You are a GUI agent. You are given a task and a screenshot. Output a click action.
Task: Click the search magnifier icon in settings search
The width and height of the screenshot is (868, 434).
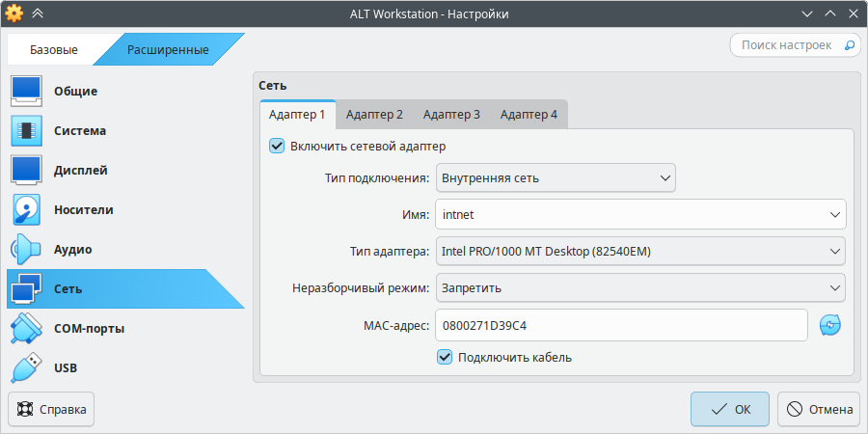pyautogui.click(x=850, y=45)
